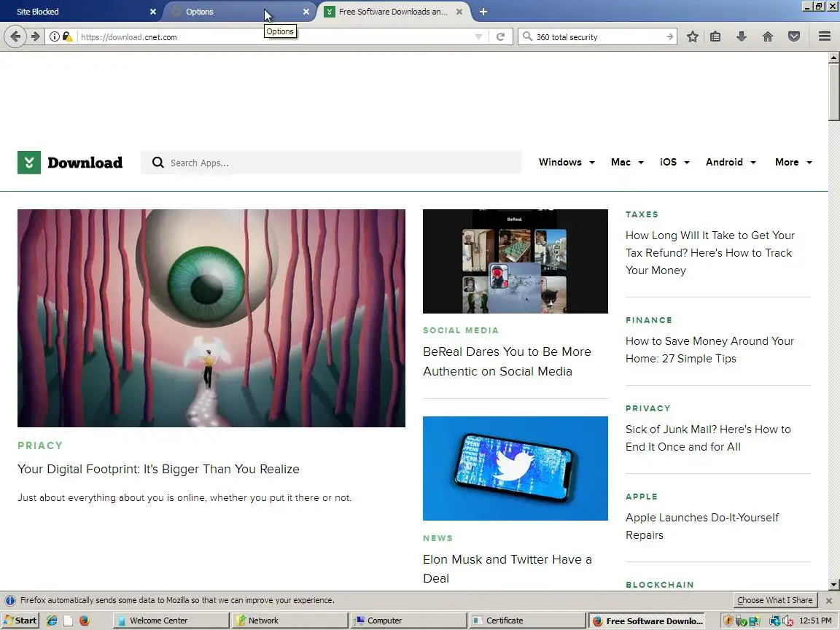Screen dimensions: 840x630
Task: Click the page scrollbar up arrow
Action: [833, 58]
